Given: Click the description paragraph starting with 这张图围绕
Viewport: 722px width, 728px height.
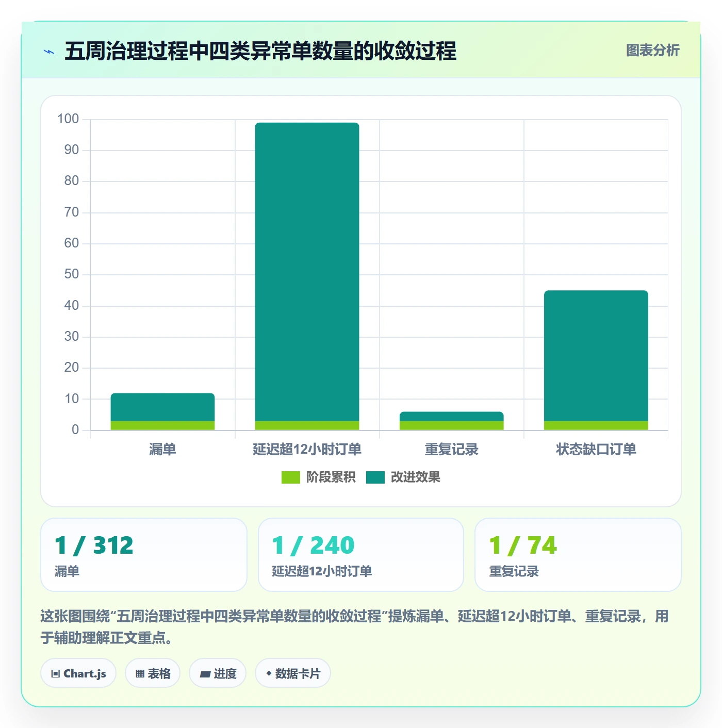Looking at the screenshot, I should pyautogui.click(x=355, y=627).
